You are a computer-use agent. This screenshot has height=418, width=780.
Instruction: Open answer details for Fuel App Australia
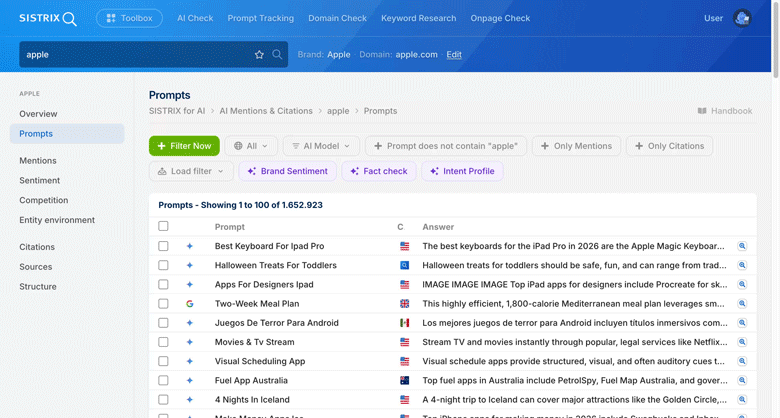click(742, 381)
